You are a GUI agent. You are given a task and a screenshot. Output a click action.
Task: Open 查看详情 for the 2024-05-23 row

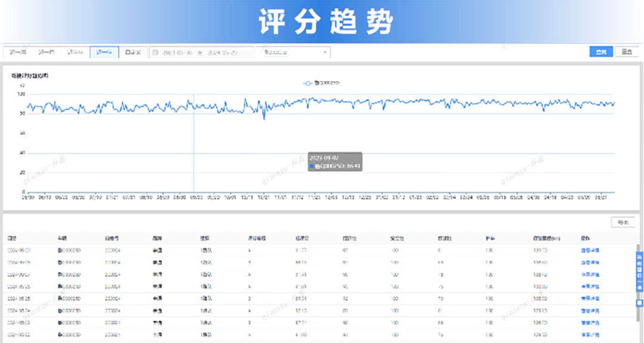[x=590, y=323]
